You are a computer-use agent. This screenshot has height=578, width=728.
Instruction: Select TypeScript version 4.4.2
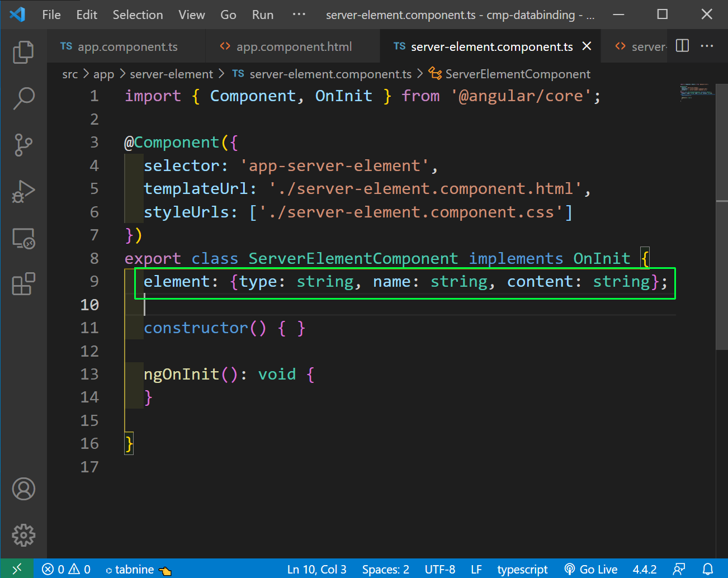(x=645, y=569)
